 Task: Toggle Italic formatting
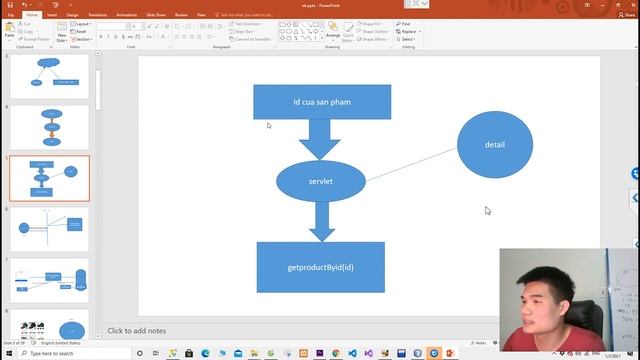[108, 37]
